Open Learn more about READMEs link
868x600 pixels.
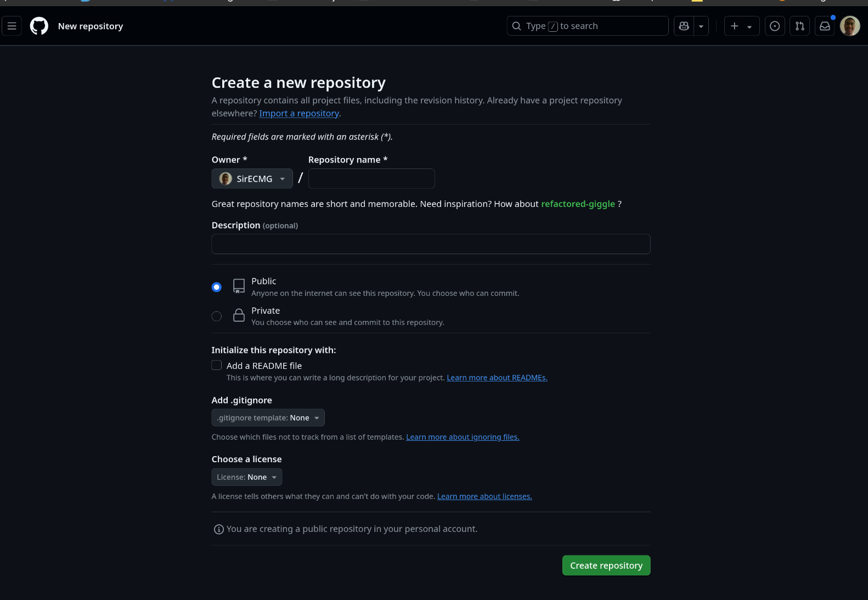[497, 378]
